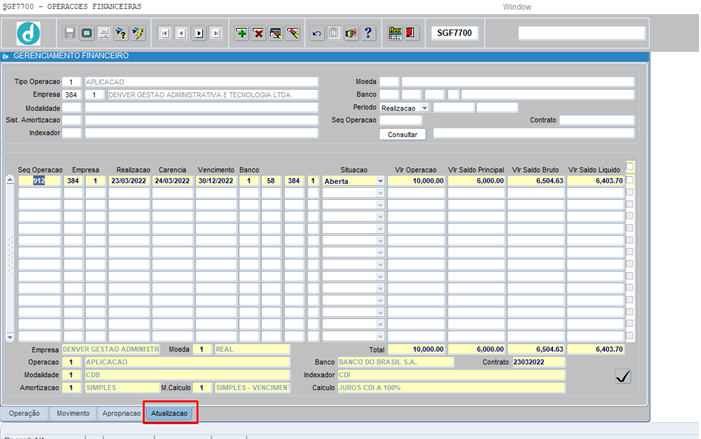Screen dimensions: 701x439
Task: Click the green plus insert record icon
Action: tap(242, 33)
